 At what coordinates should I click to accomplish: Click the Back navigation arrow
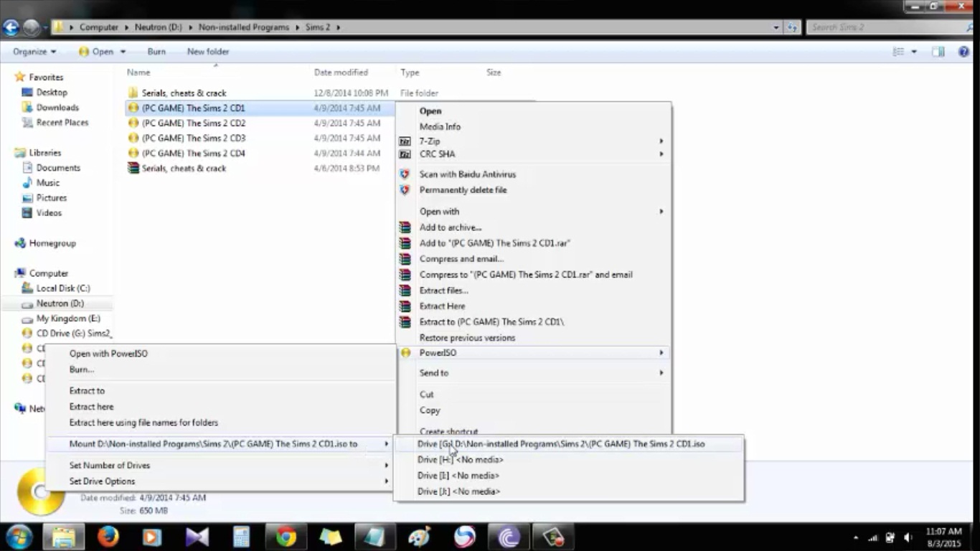(x=10, y=27)
